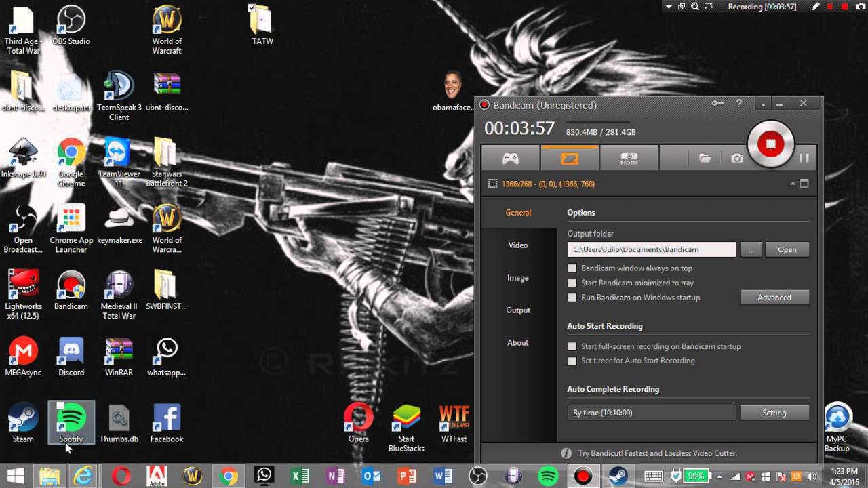Open the Try Bandicut promotional link
Image resolution: width=868 pixels, height=488 pixels.
tap(657, 453)
